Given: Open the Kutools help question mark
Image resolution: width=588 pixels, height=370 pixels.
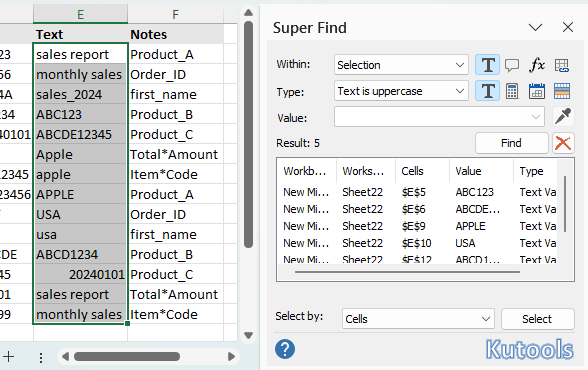Looking at the screenshot, I should pyautogui.click(x=285, y=349).
